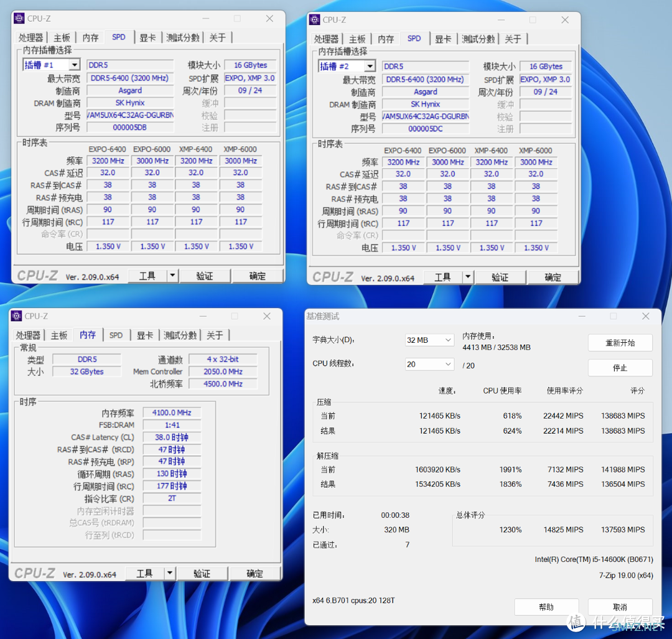This screenshot has width=672, height=639.
Task: Click elapsed time 00:00:38 value
Action: coord(395,515)
